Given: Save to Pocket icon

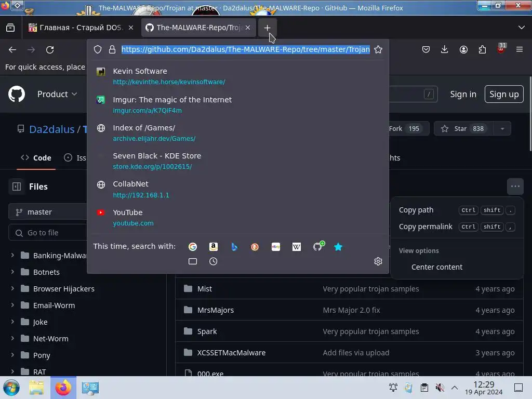Looking at the screenshot, I should 426,49.
